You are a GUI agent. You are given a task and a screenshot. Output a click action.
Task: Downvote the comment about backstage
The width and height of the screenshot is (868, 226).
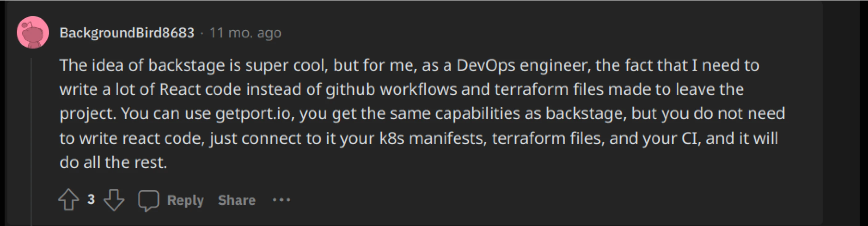114,200
